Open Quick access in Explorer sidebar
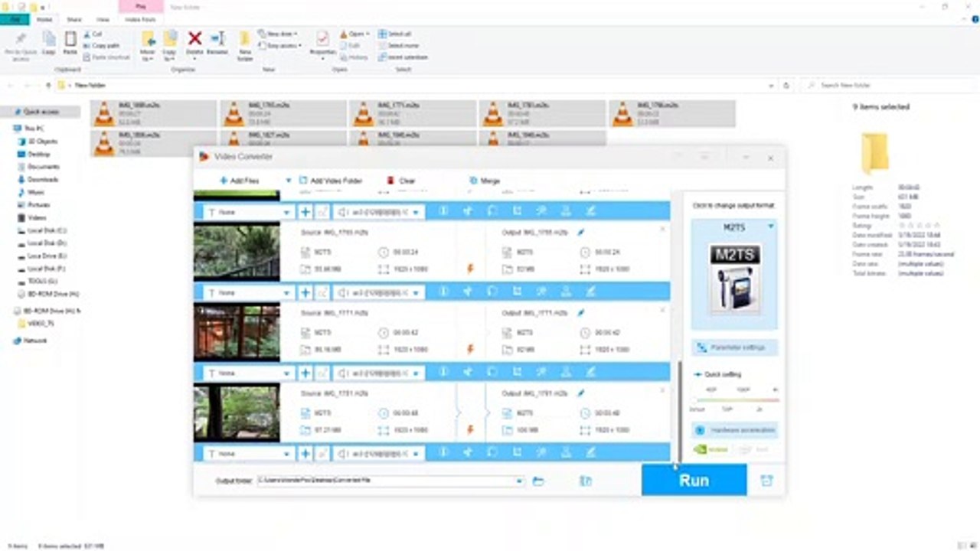980x551 pixels. 41,112
